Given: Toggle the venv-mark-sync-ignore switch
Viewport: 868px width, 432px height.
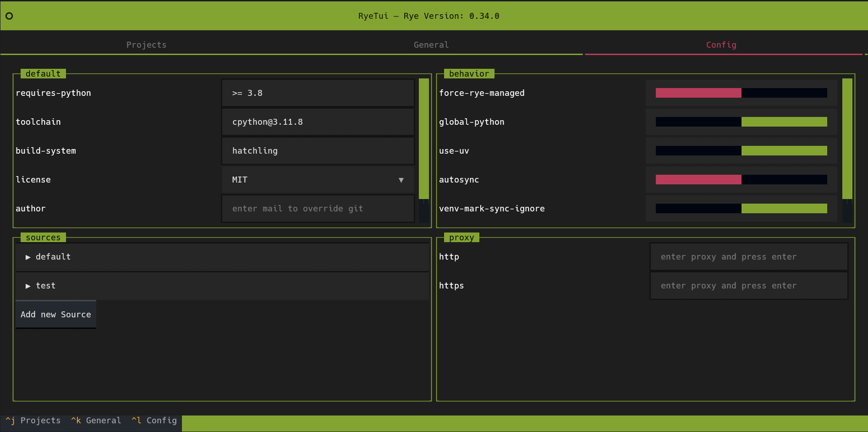Looking at the screenshot, I should click(741, 209).
